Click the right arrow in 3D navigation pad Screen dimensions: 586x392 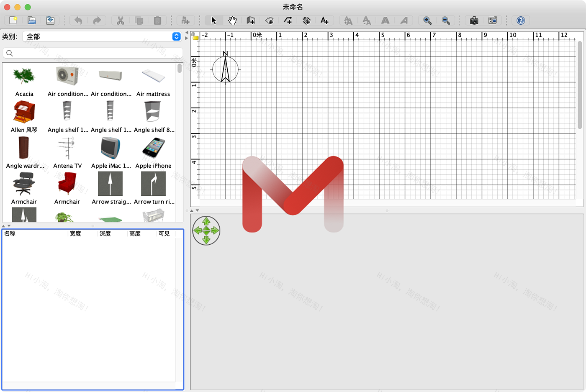click(x=215, y=231)
